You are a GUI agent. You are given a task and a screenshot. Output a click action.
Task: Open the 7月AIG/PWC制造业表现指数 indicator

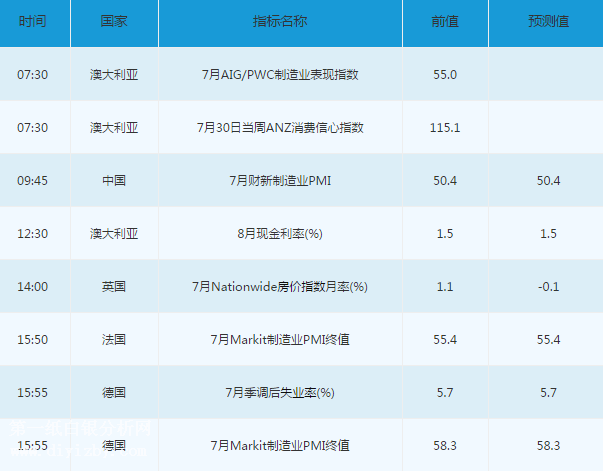click(280, 75)
